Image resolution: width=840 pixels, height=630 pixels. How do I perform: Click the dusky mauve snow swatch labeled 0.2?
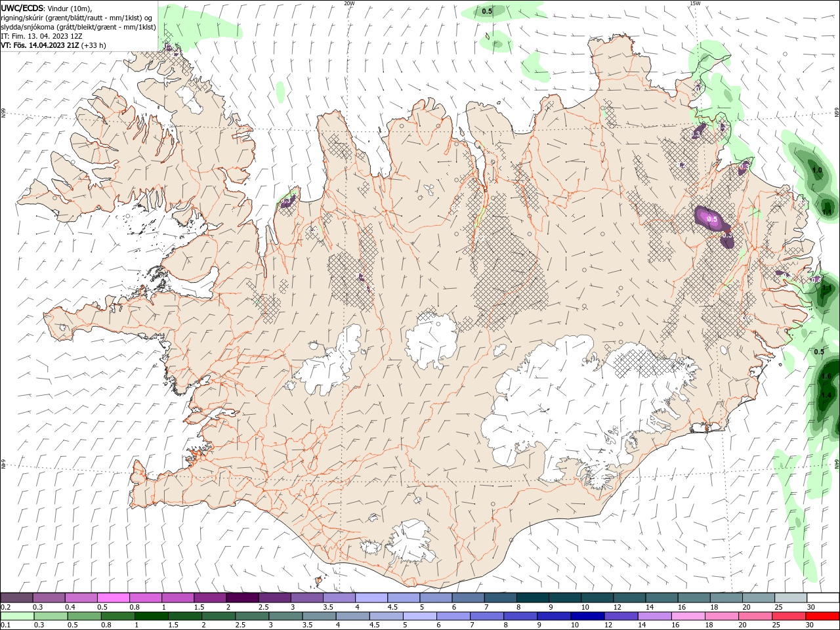coord(17,598)
